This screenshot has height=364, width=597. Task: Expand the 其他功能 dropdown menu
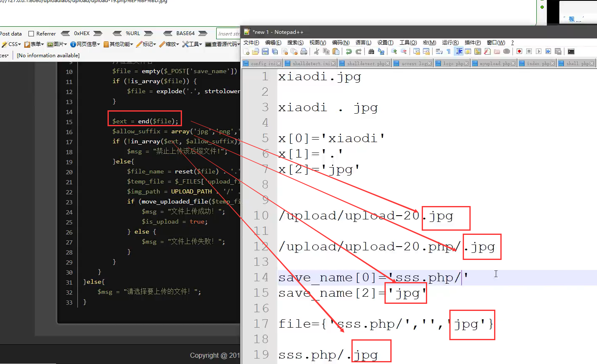coord(118,44)
